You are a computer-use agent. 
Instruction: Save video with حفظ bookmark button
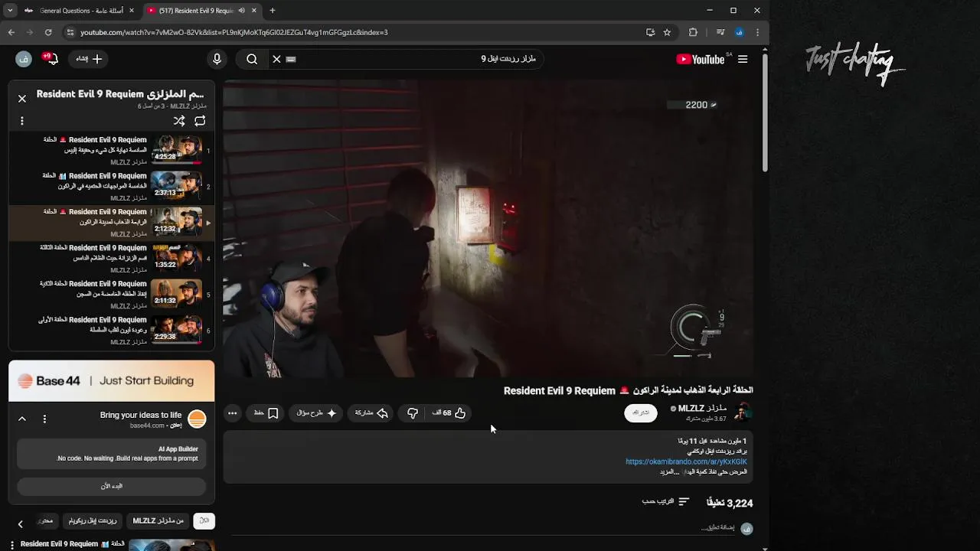[x=266, y=413]
